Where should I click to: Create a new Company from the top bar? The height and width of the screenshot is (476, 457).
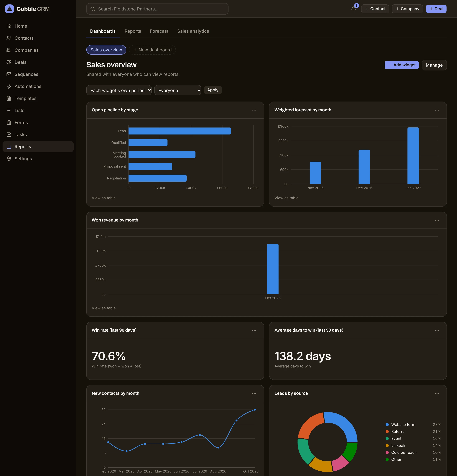[407, 9]
